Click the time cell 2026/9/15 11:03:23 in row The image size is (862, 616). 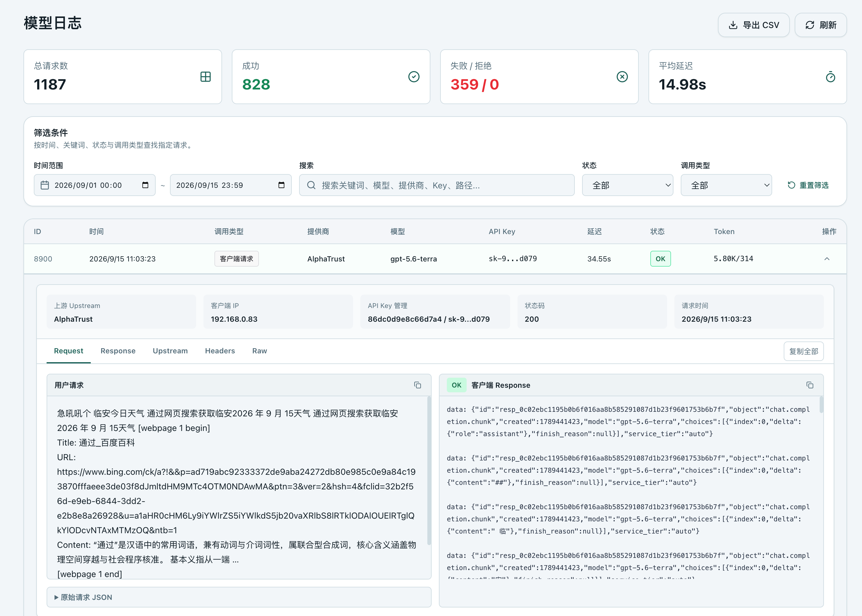click(x=122, y=259)
